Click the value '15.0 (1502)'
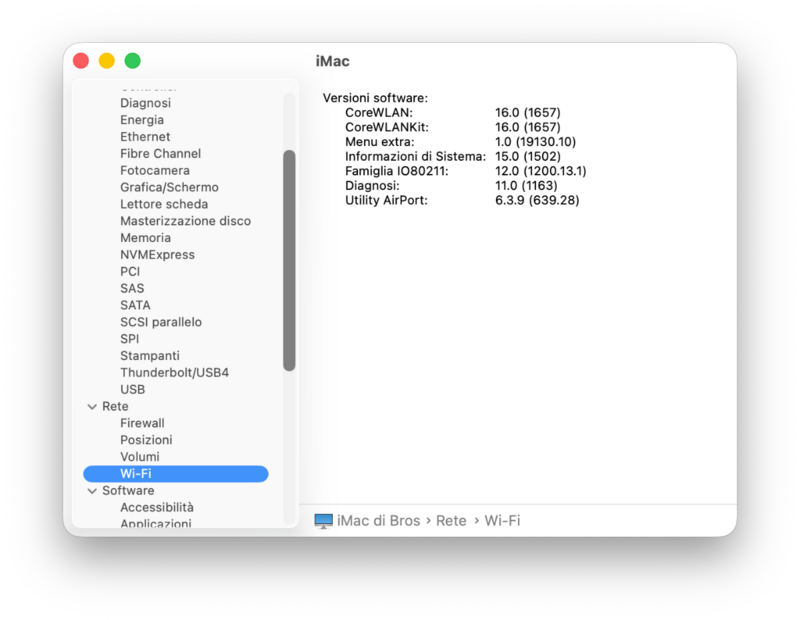Screen dimensions: 800x620 coord(528,157)
